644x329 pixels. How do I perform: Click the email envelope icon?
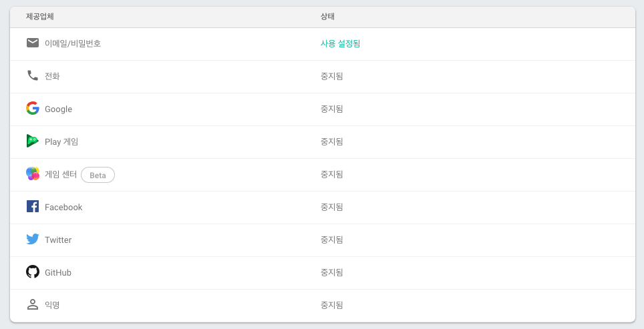pos(33,43)
